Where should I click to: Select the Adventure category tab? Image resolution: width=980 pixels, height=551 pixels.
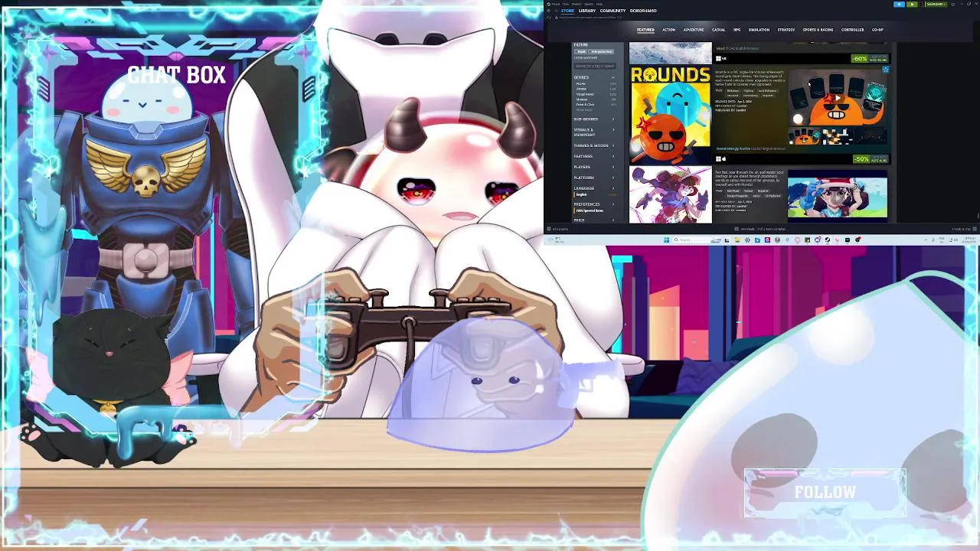click(694, 30)
